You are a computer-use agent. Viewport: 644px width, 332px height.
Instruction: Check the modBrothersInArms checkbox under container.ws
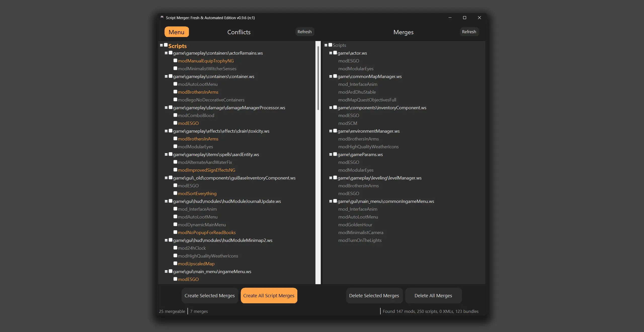[x=175, y=92]
